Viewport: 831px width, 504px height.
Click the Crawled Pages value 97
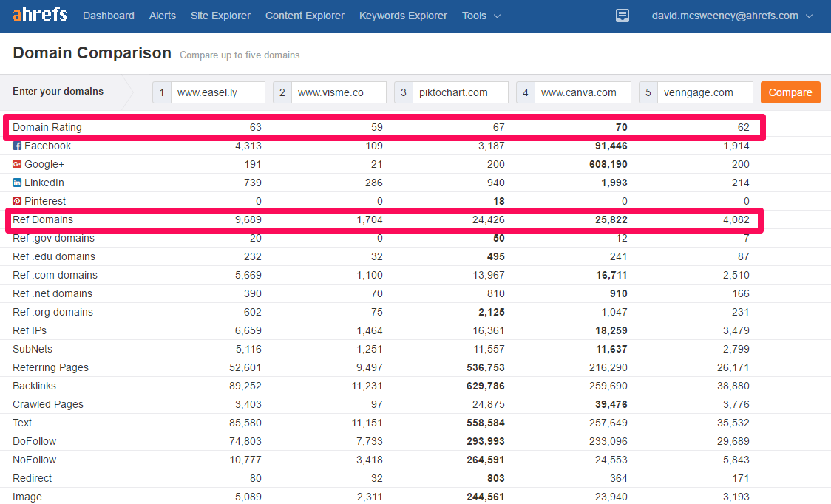(377, 404)
